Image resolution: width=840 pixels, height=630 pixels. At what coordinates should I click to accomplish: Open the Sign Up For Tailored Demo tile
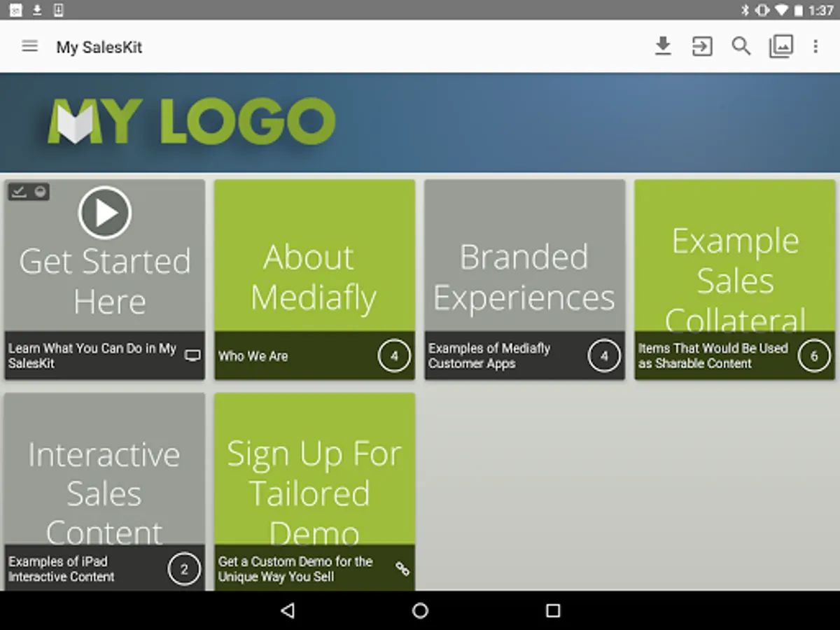[314, 492]
